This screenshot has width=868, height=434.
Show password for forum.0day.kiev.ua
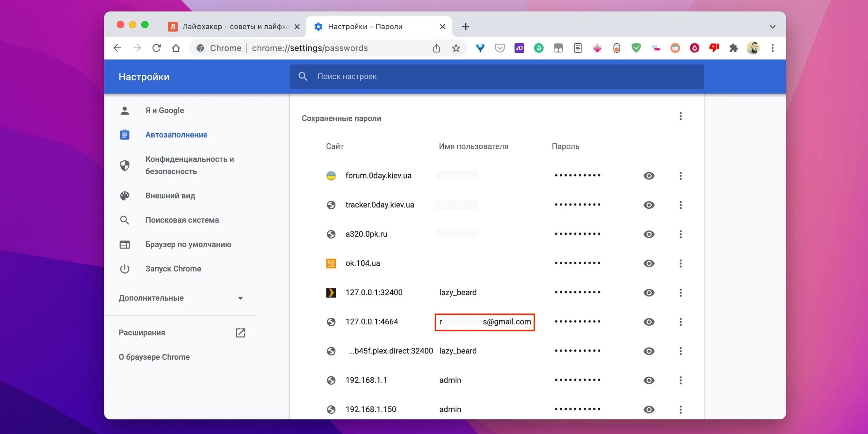(649, 176)
